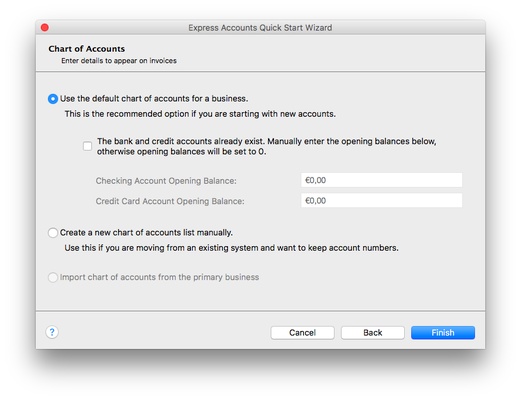The width and height of the screenshot is (521, 400).
Task: Click 'Enter details to appear on invoices' text
Action: [x=119, y=61]
